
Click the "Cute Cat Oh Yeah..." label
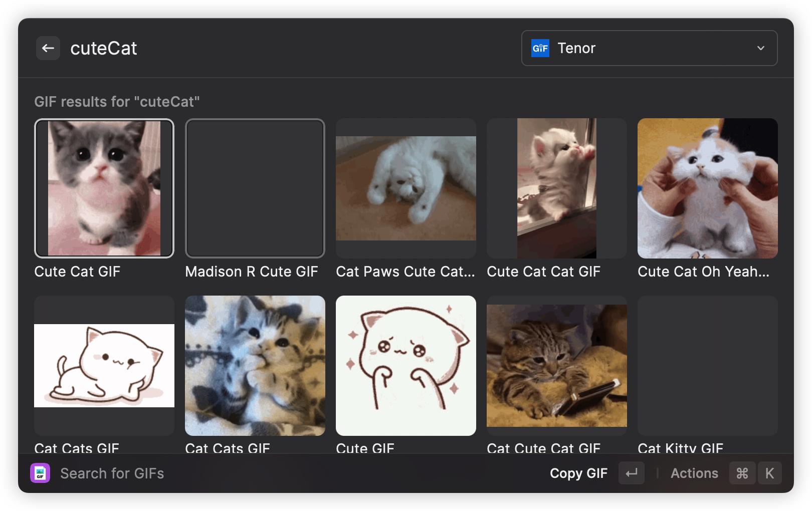click(703, 272)
